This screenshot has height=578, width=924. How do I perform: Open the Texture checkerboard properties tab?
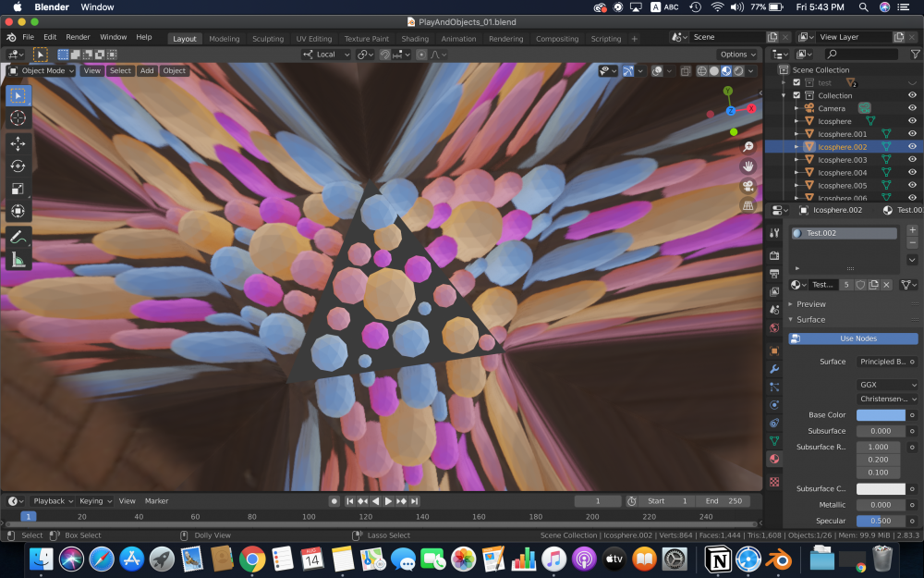(x=774, y=482)
